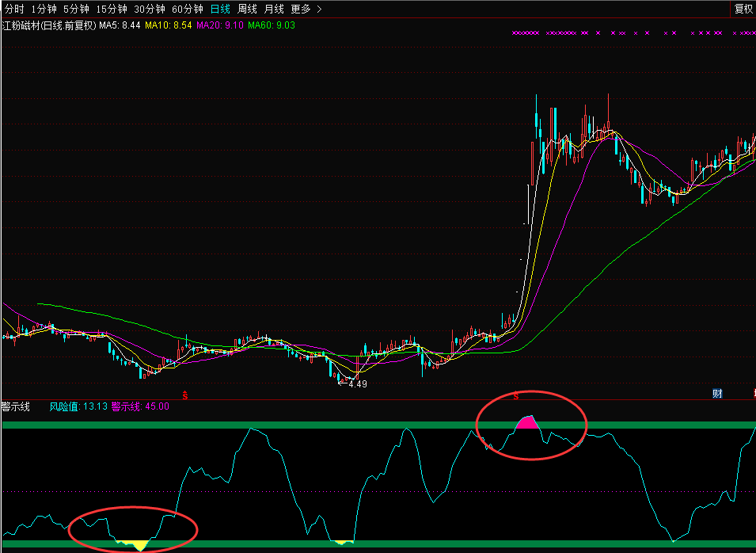This screenshot has height=553, width=756.
Task: Switch to the 分时 intraday chart tab
Action: pos(14,9)
